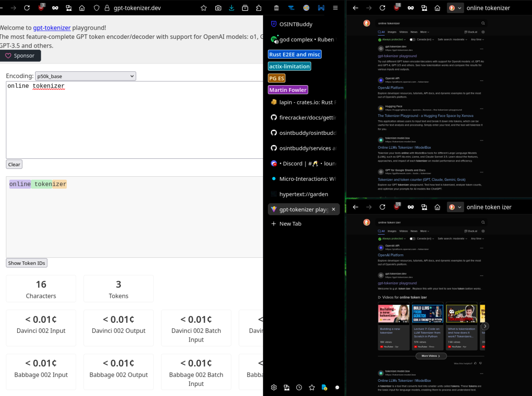Select Videos tab in bottom search window
This screenshot has width=532, height=396.
(403, 231)
